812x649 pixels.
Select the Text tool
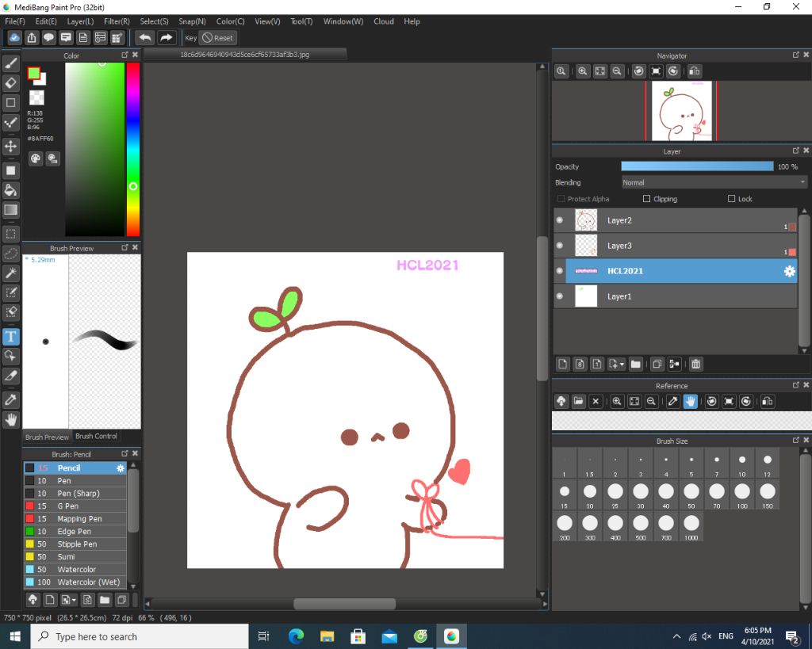click(x=11, y=337)
